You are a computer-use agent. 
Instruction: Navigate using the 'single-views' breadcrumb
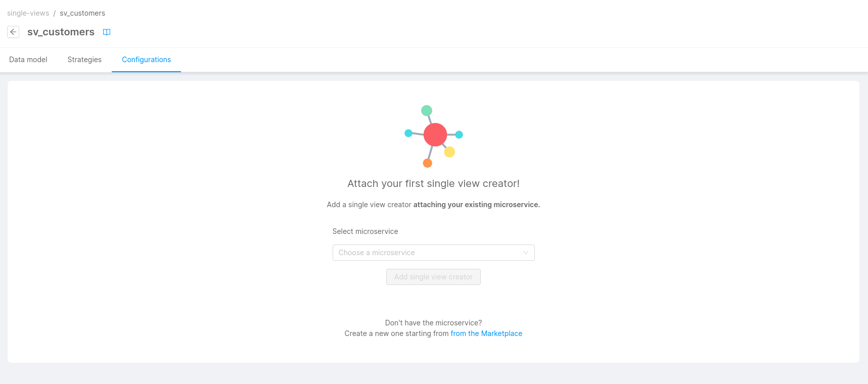(28, 13)
